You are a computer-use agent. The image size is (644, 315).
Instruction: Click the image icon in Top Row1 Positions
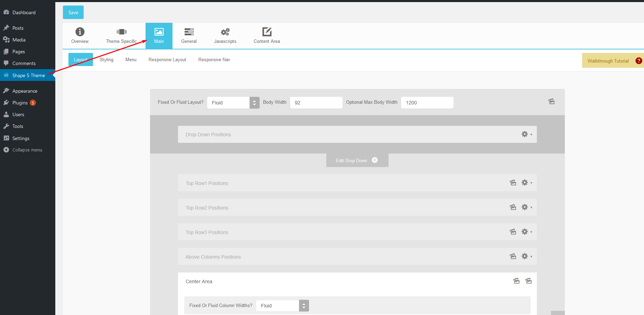513,183
